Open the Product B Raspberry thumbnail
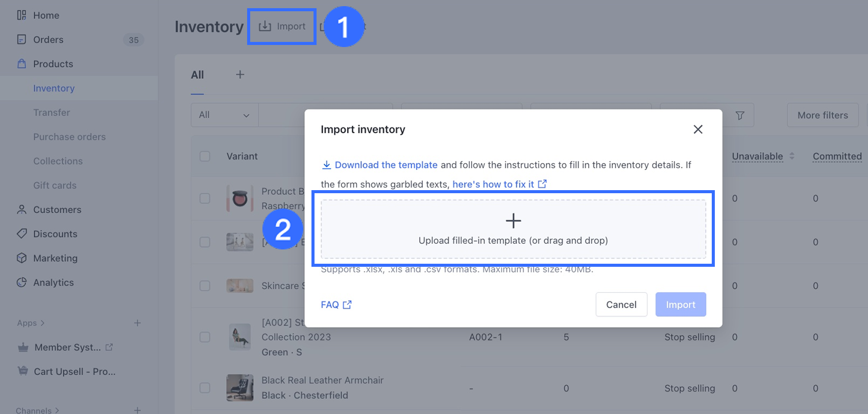This screenshot has width=868, height=414. (x=239, y=198)
